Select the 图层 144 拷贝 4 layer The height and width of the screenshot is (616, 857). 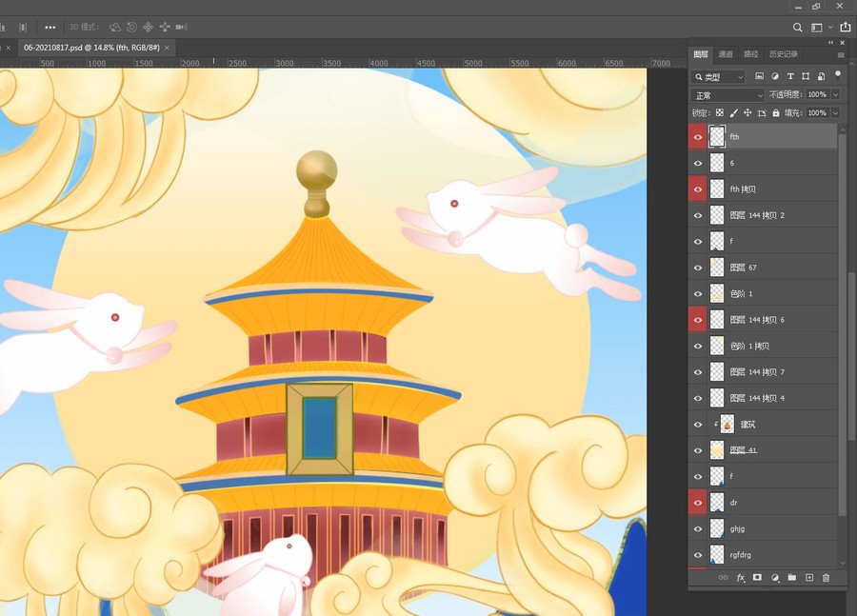pos(763,398)
